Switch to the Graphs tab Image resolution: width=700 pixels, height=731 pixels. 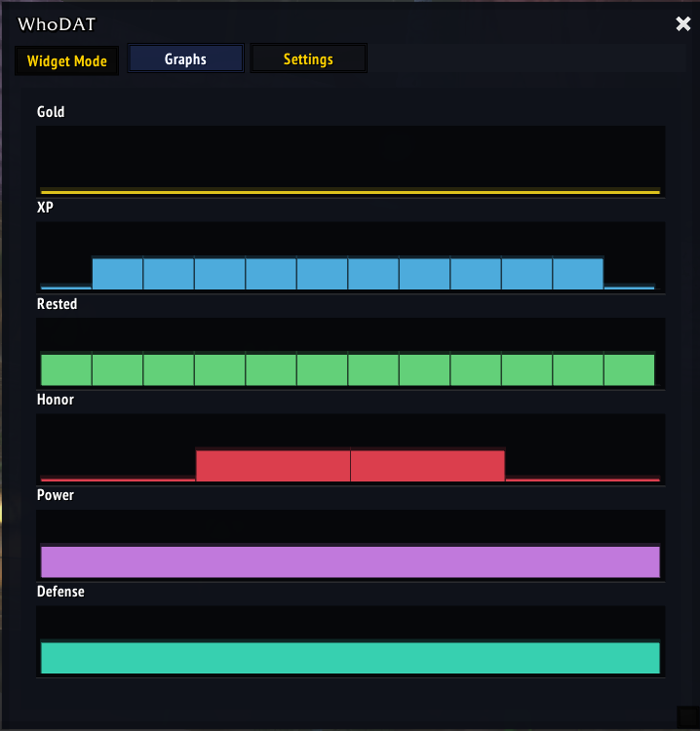pos(185,59)
